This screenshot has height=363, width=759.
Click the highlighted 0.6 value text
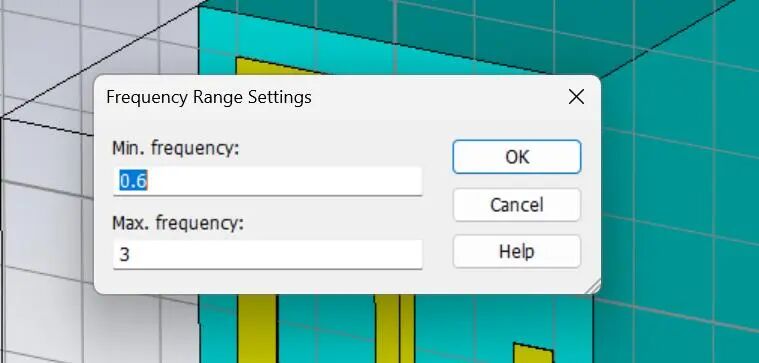133,182
